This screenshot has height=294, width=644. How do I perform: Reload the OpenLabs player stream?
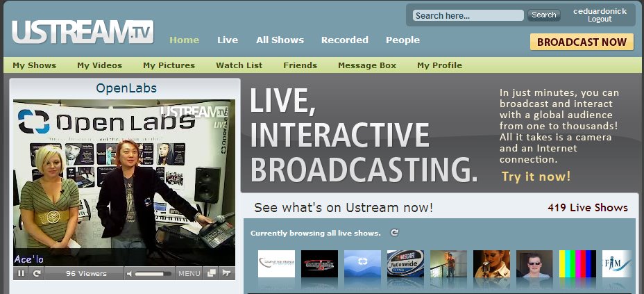pos(36,273)
